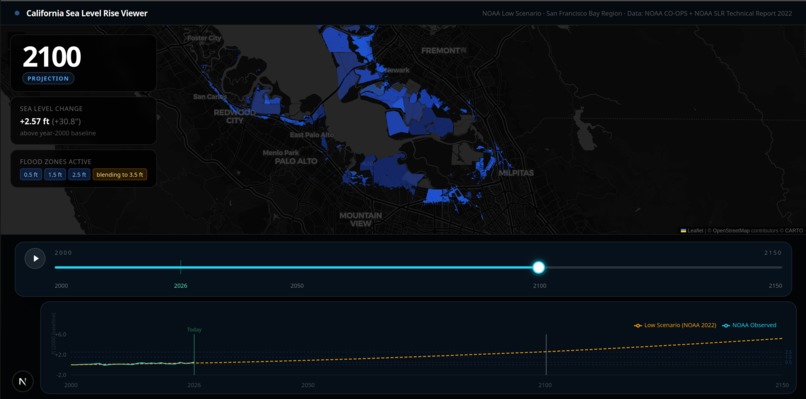Click the 2050 label below timeline slider
This screenshot has height=399, width=806.
click(x=297, y=286)
